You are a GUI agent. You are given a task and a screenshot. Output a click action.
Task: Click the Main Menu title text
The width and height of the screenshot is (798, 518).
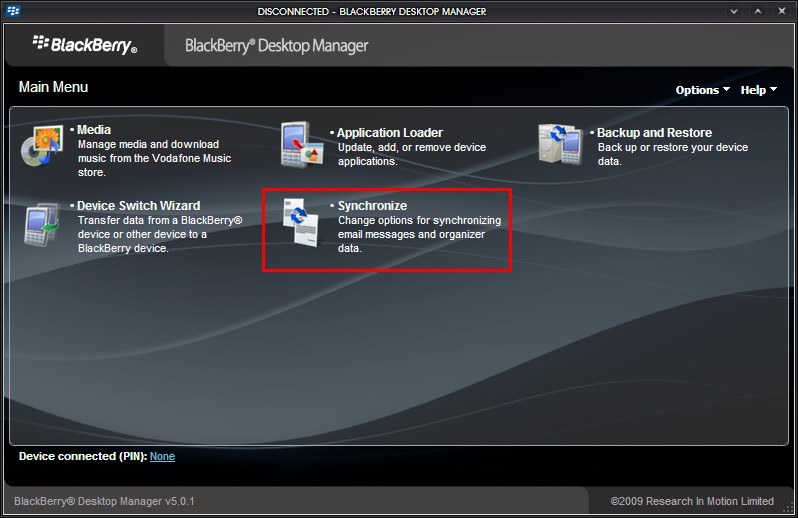pos(53,87)
